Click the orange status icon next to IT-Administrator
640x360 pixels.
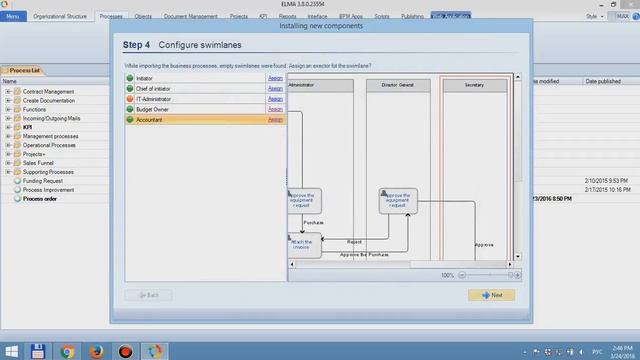point(130,99)
